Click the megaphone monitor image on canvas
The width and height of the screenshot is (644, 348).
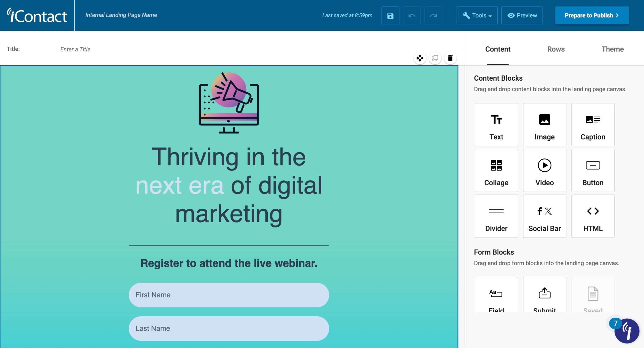(229, 103)
